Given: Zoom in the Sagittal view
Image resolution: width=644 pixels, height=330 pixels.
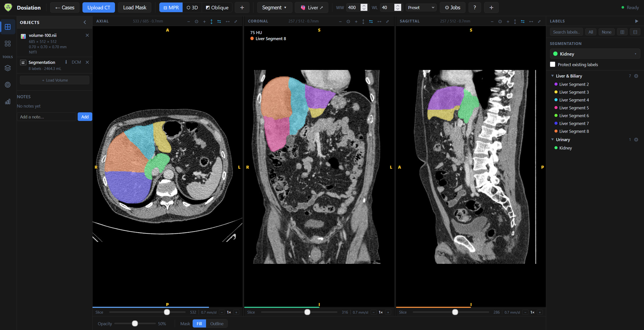Looking at the screenshot, I should coord(508,21).
